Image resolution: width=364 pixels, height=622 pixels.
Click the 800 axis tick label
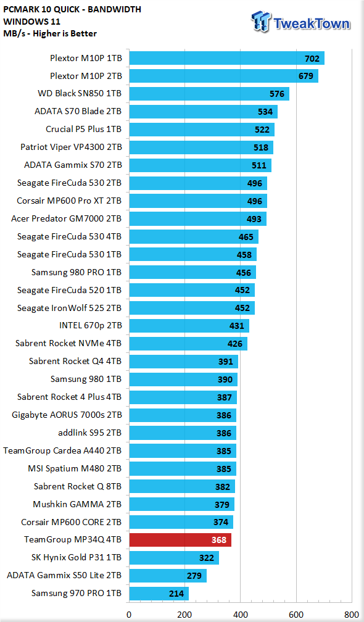pyautogui.click(x=352, y=615)
